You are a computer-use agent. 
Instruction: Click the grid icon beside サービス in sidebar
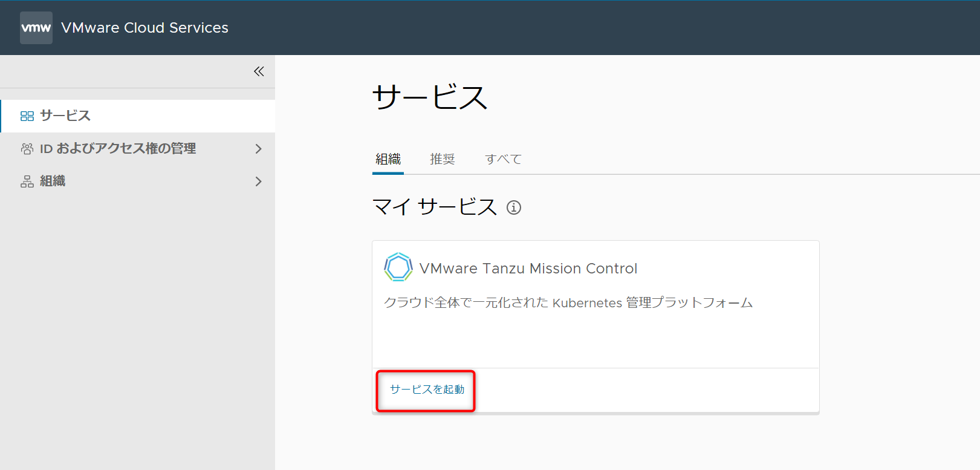pyautogui.click(x=27, y=116)
